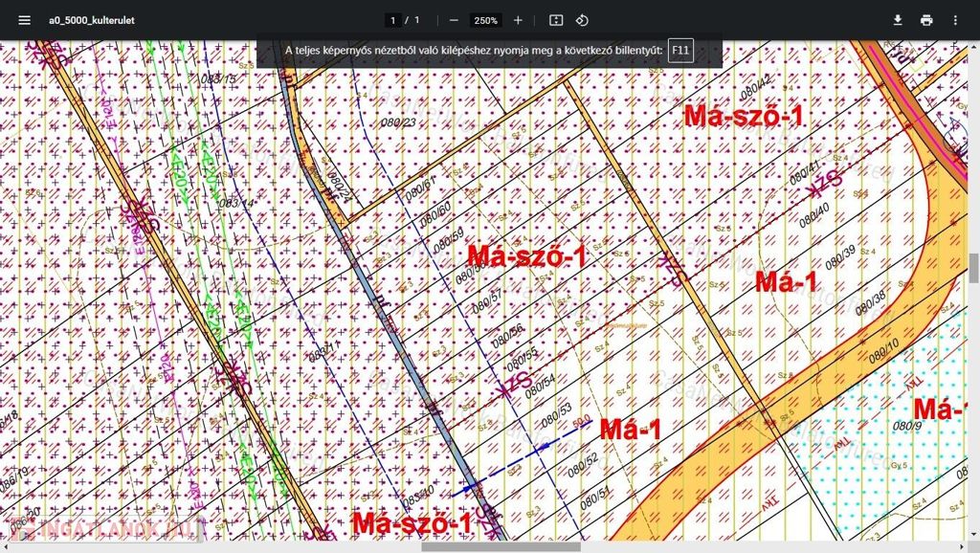Select the page number input field
980x553 pixels.
[392, 20]
